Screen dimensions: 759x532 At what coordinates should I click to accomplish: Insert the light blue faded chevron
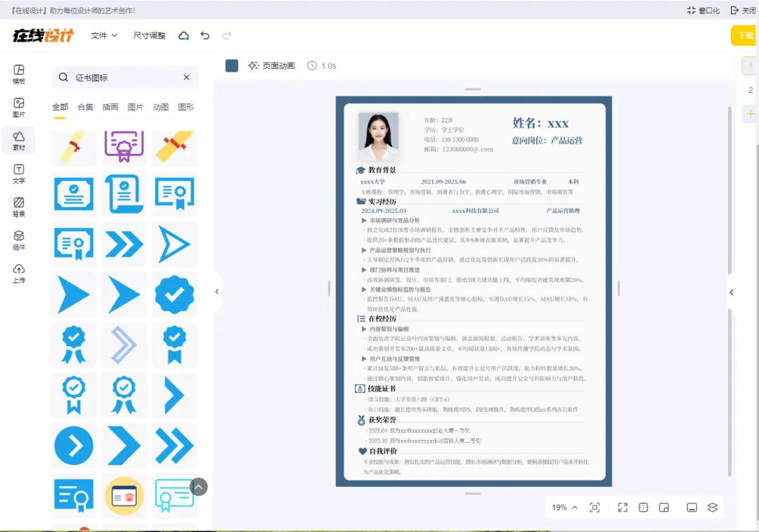pyautogui.click(x=124, y=344)
